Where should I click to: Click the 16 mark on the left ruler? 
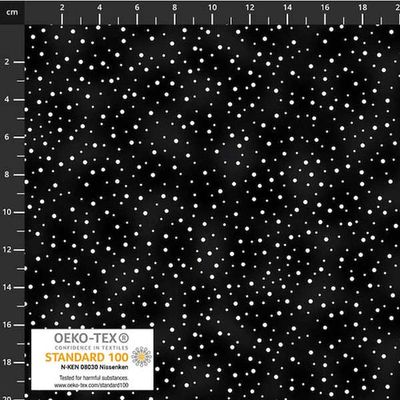tap(7, 325)
